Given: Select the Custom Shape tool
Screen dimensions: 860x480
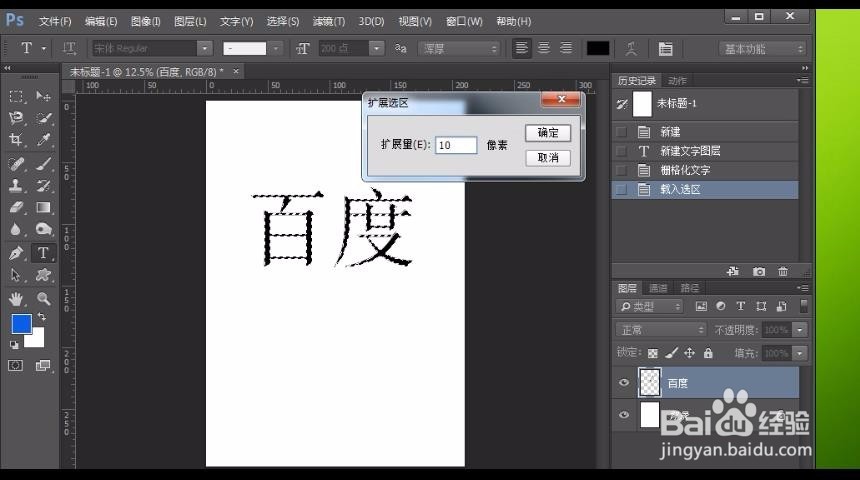Looking at the screenshot, I should (43, 275).
